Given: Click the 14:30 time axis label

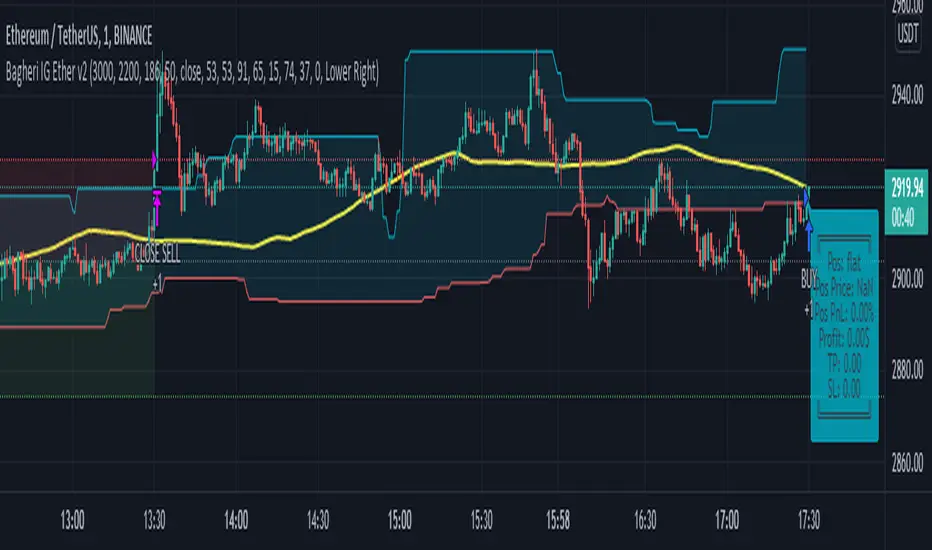Looking at the screenshot, I should tap(318, 520).
